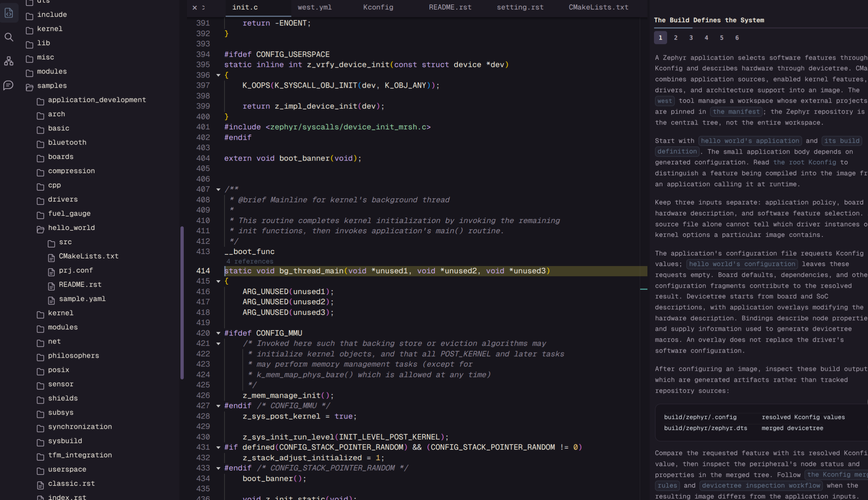Open 'the manifest' link in guide

tap(736, 112)
